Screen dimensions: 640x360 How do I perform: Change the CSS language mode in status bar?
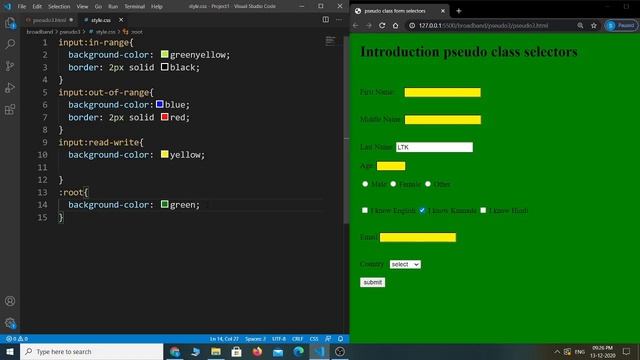click(314, 339)
